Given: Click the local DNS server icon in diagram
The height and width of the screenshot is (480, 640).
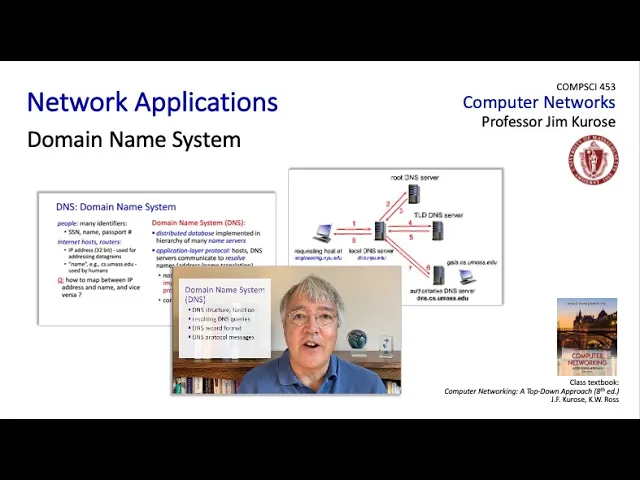Looking at the screenshot, I should click(x=380, y=231).
